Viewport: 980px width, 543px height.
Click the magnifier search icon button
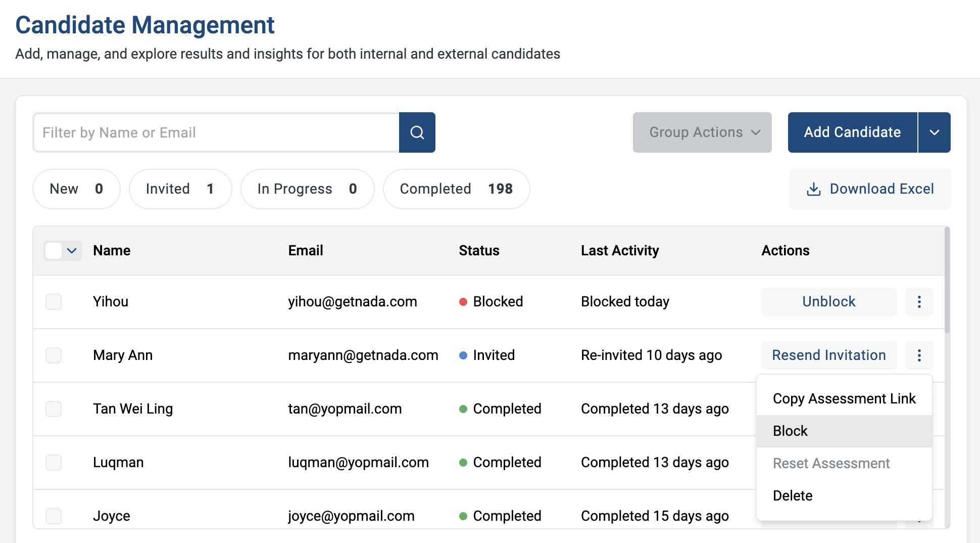(x=417, y=132)
